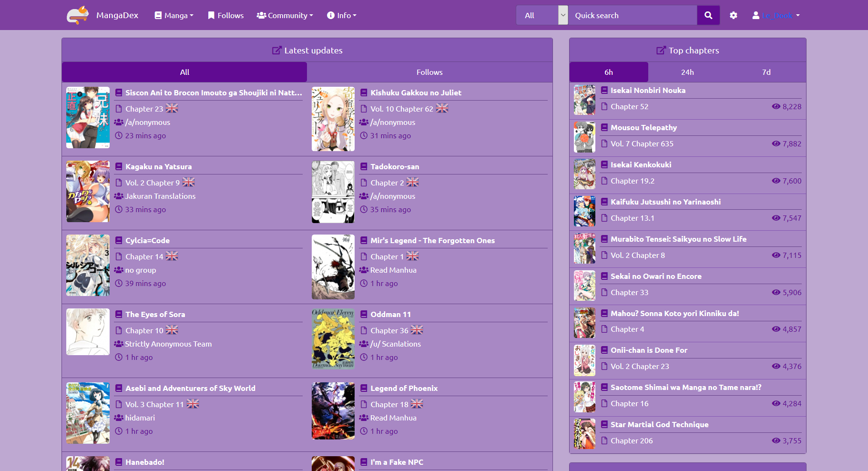Open the user account dropdown
This screenshot has width=868, height=471.
pyautogui.click(x=776, y=15)
